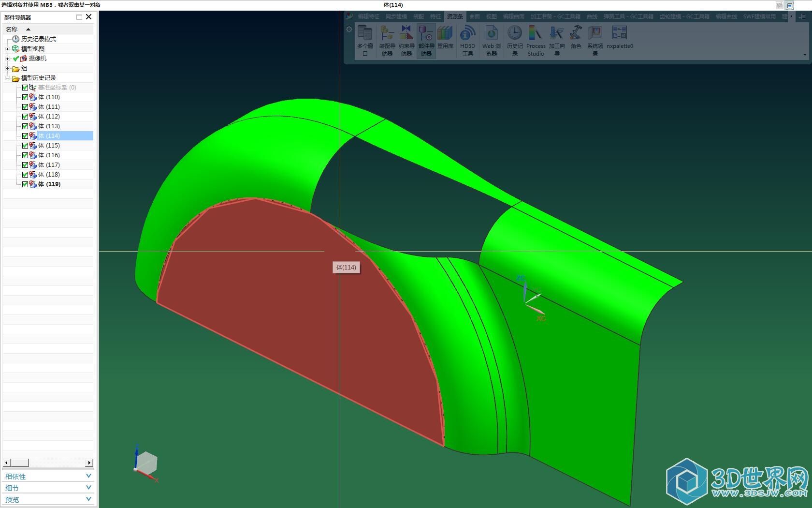Toggle the checkbox for 体 (111)
The height and width of the screenshot is (508, 812).
25,107
